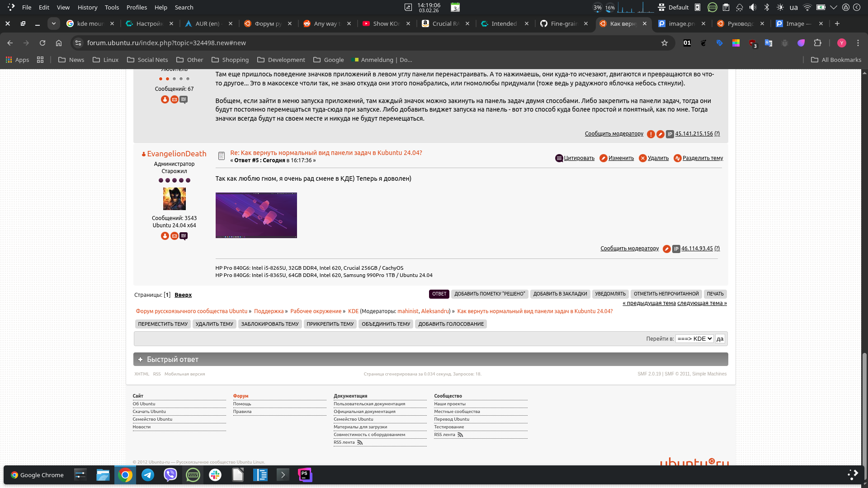Open the Chrome extensions puzzle icon

click(x=817, y=43)
